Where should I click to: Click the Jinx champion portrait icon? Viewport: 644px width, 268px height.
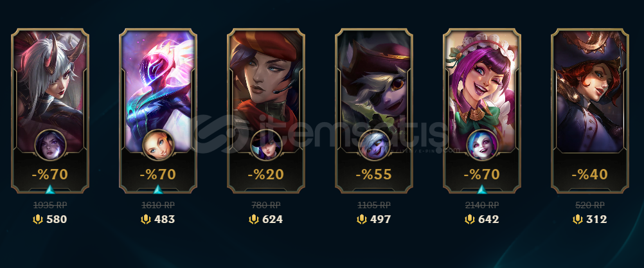coord(482,145)
